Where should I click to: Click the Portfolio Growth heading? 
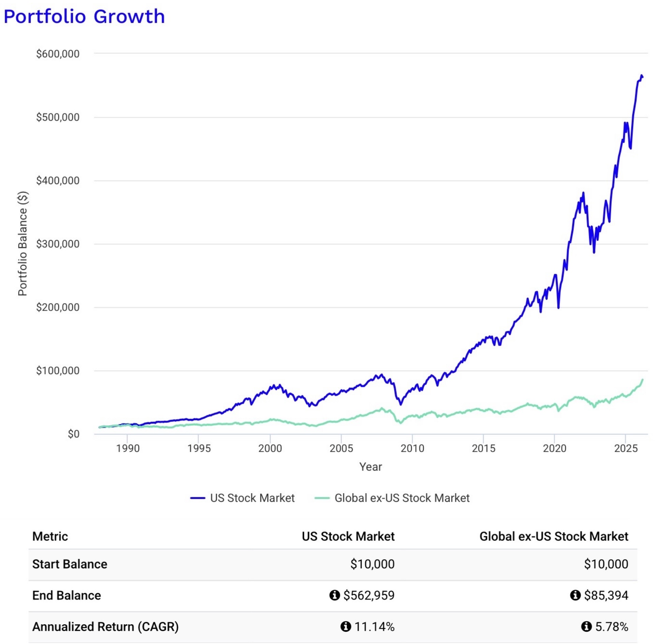pyautogui.click(x=84, y=16)
